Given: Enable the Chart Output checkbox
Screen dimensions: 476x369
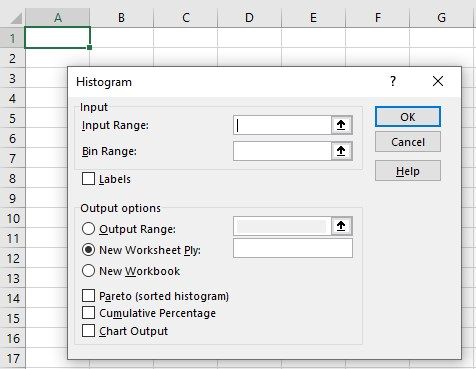Looking at the screenshot, I should tap(88, 331).
